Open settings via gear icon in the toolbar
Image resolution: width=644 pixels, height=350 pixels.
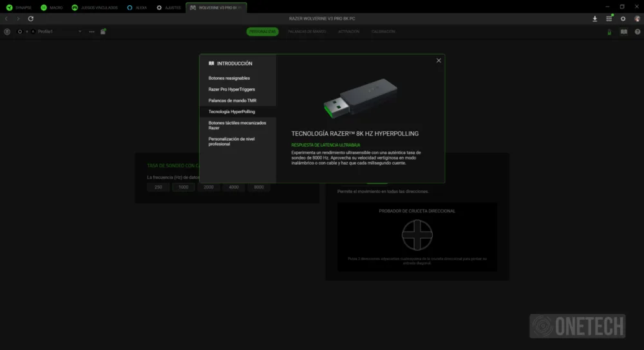click(623, 19)
